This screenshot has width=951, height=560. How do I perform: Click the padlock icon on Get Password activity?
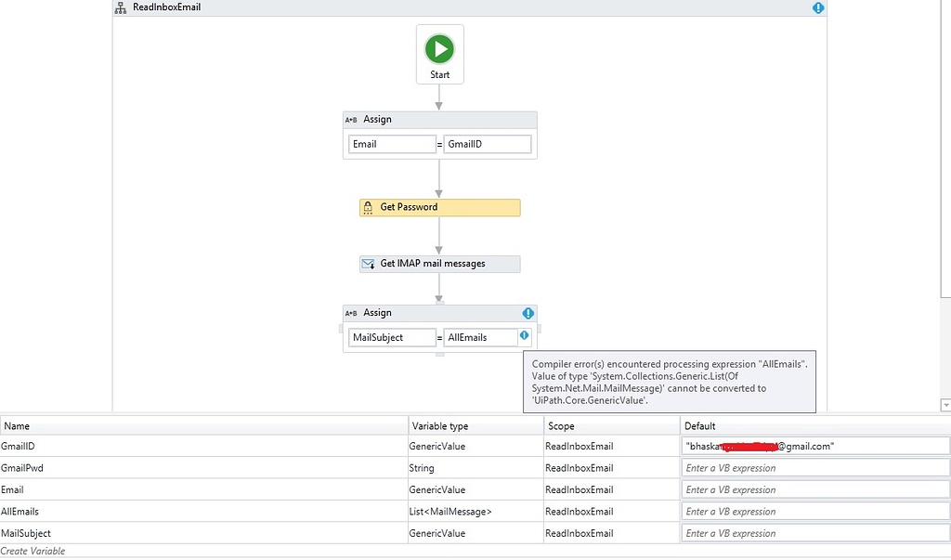click(367, 207)
